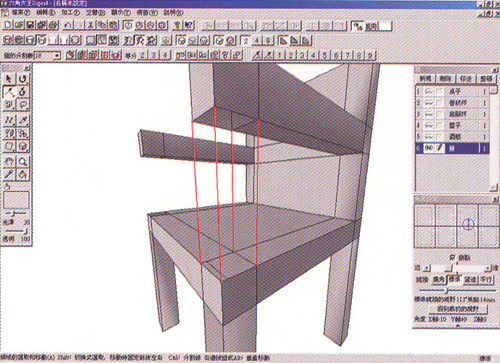Click the new document toolbar icon

(x=8, y=25)
